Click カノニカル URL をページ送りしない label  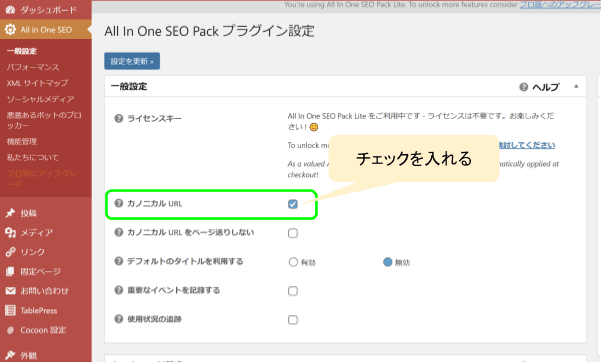(x=190, y=232)
